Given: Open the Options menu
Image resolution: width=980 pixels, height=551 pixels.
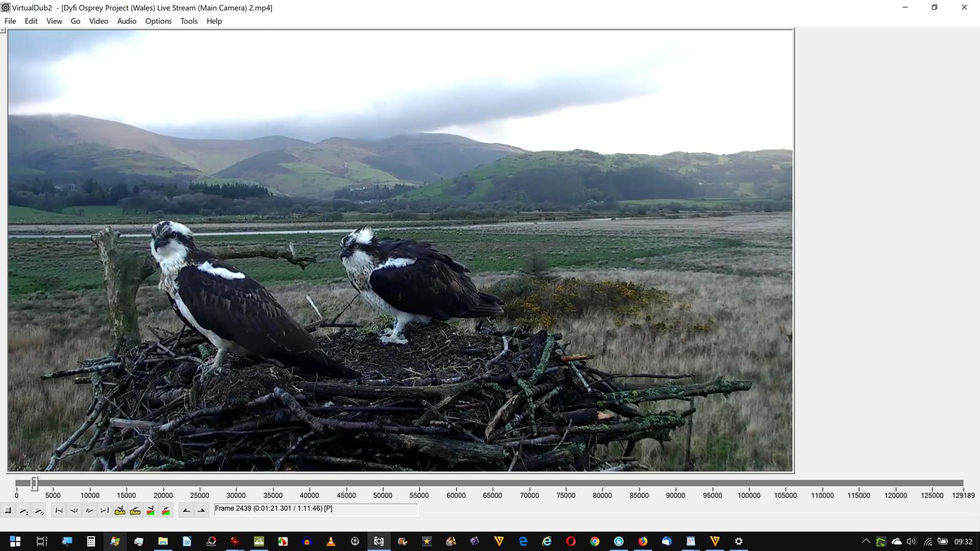Looking at the screenshot, I should pos(159,21).
